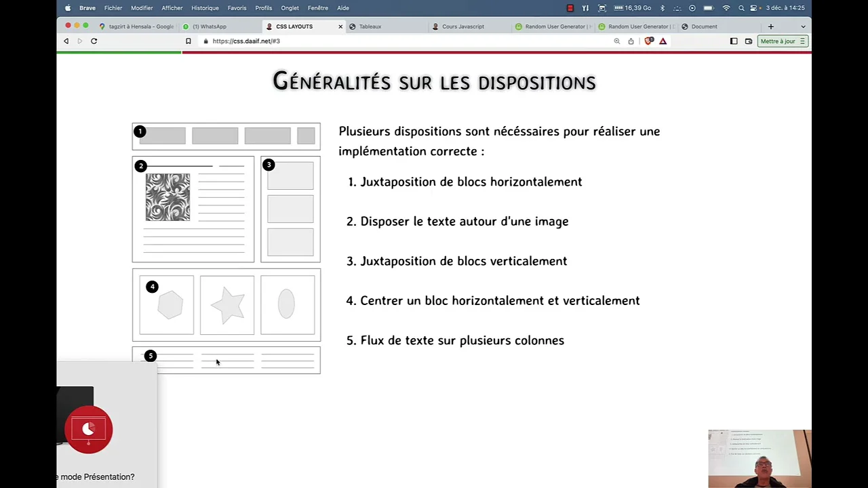Click the battery status icon
The width and height of the screenshot is (868, 488).
[x=709, y=8]
